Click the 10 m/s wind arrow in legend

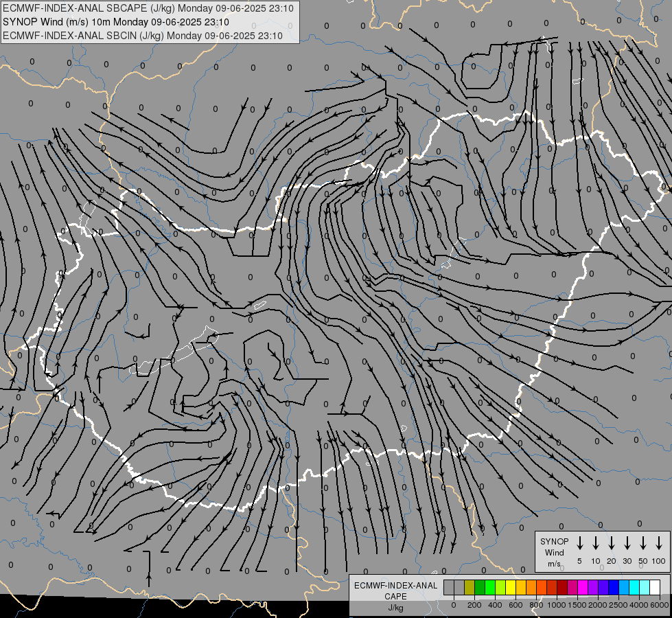click(596, 542)
